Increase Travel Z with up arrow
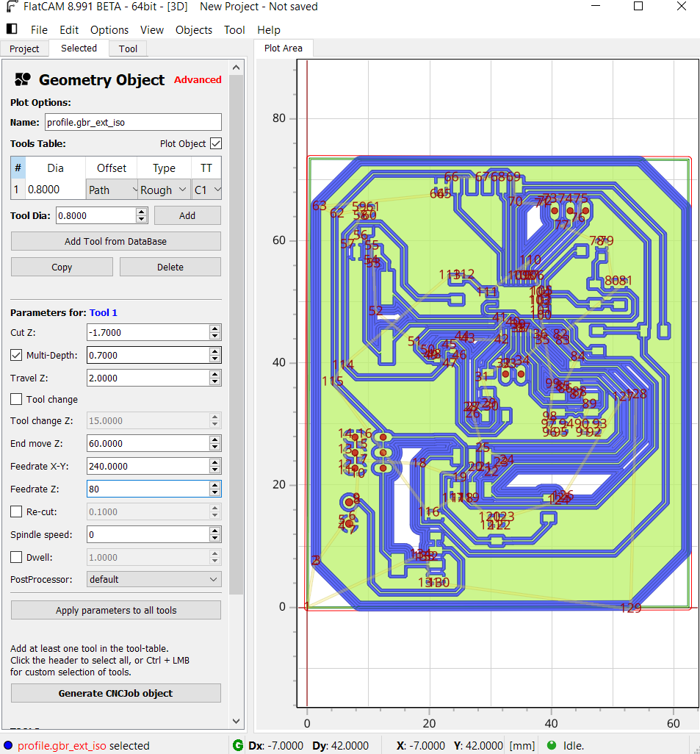Viewport: 700px width, 754px height. click(x=215, y=374)
